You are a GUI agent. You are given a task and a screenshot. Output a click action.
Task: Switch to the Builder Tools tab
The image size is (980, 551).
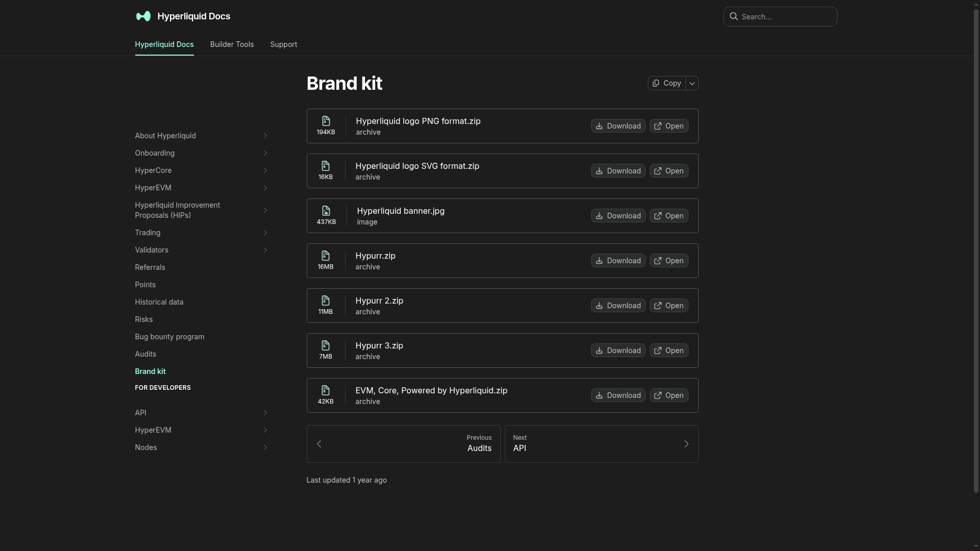(232, 44)
